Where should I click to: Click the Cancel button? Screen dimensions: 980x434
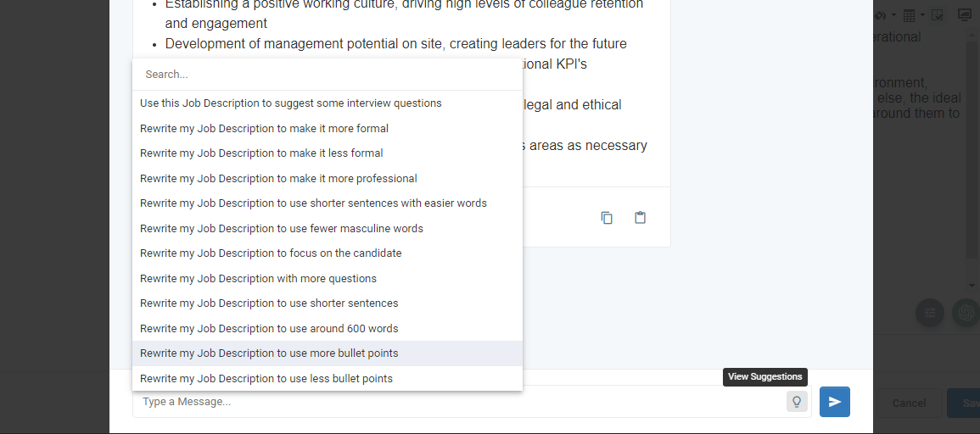pos(909,403)
